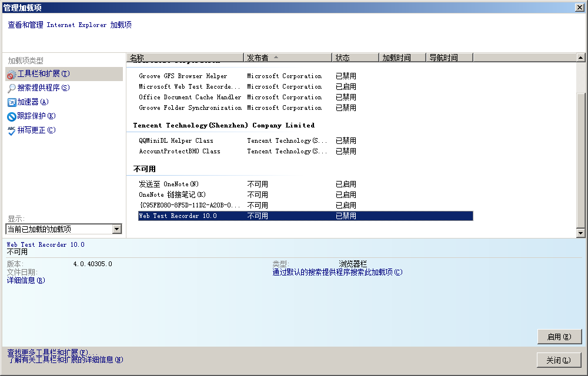Image resolution: width=588 pixels, height=376 pixels.
Task: Sort list by 名称 column header
Action: 185,58
